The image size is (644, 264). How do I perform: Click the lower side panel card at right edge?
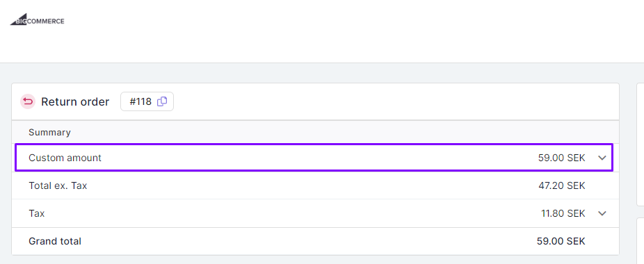[x=641, y=240]
